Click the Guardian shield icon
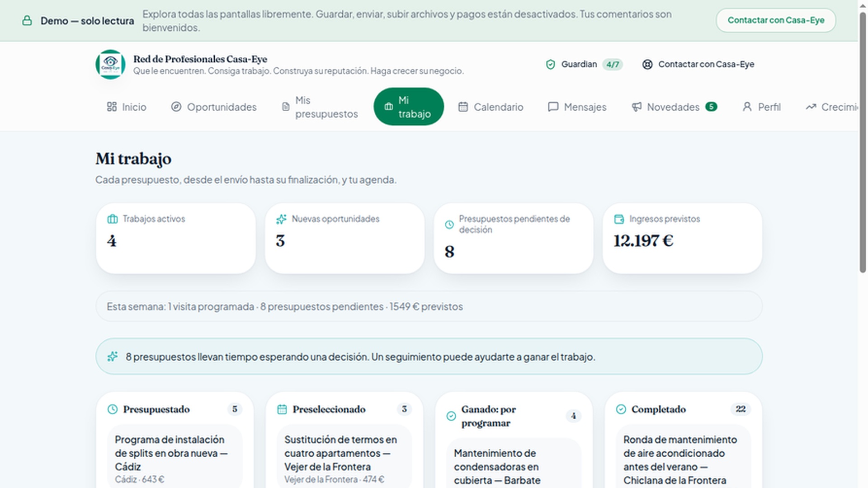Viewport: 868px width, 488px height. click(550, 65)
